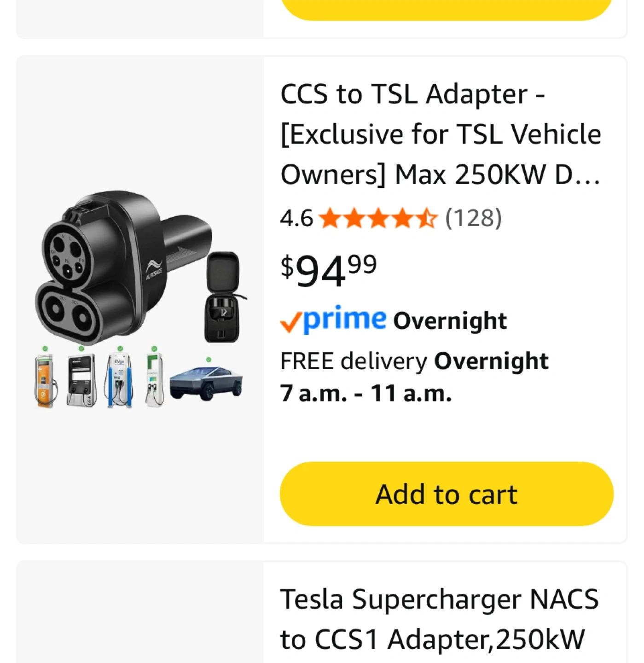The width and height of the screenshot is (644, 663).
Task: Tap the blue EVgo charging station icon
Action: pyautogui.click(x=119, y=380)
